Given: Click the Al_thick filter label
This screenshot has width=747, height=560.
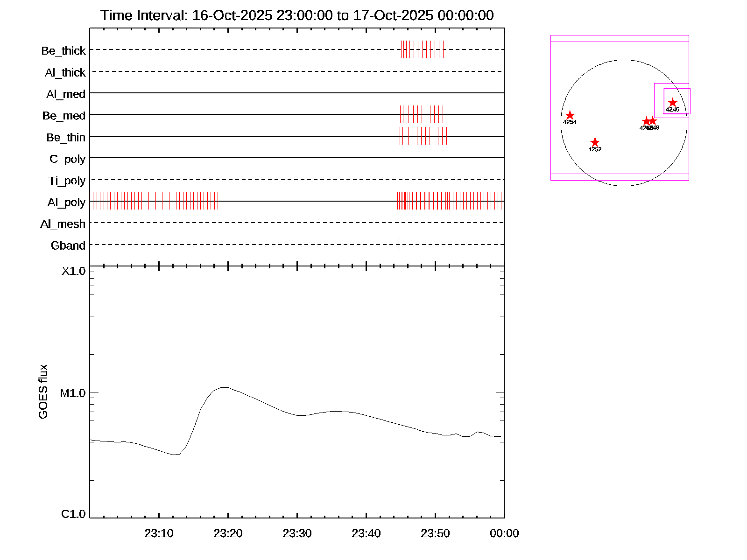Looking at the screenshot, I should (x=65, y=73).
